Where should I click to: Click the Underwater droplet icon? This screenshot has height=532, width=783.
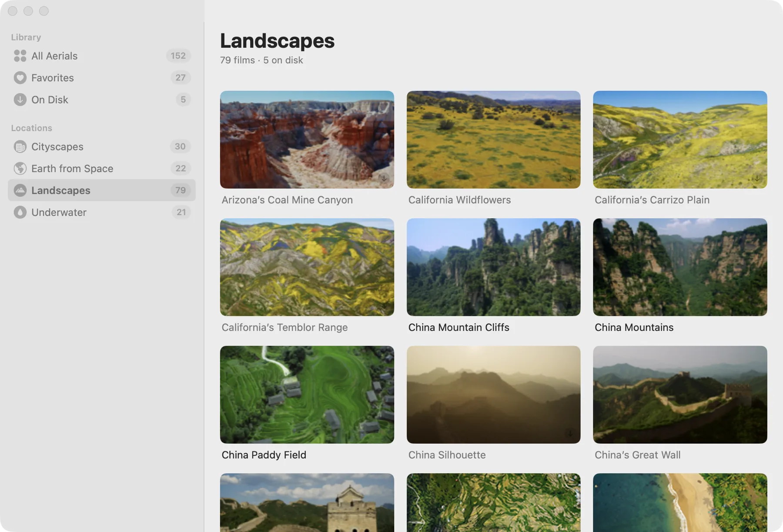pyautogui.click(x=20, y=212)
